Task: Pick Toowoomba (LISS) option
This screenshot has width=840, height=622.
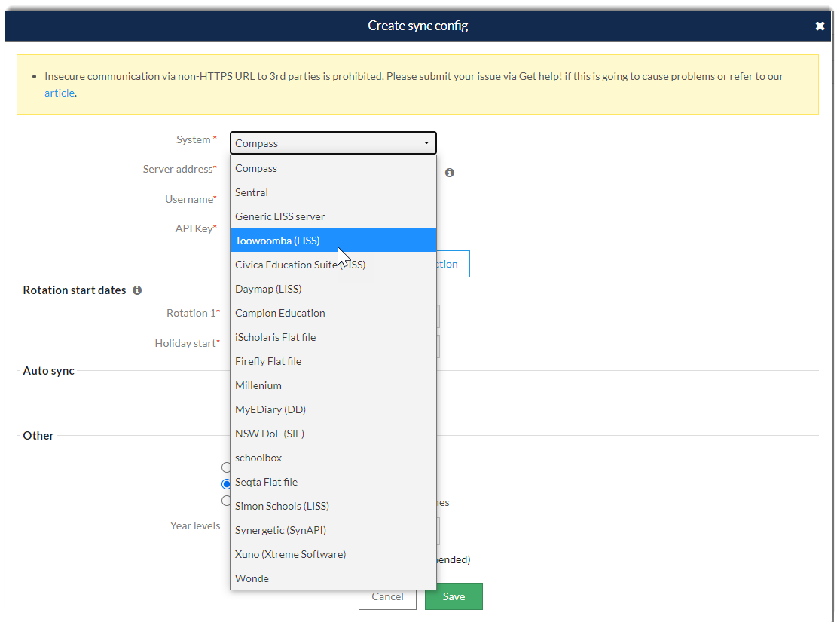Action: pyautogui.click(x=333, y=241)
